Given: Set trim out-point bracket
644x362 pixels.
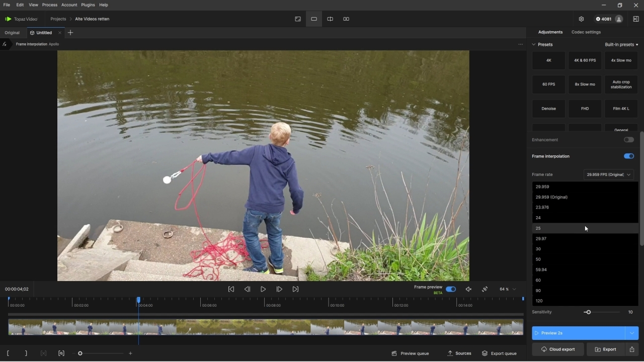Looking at the screenshot, I should pos(26,353).
